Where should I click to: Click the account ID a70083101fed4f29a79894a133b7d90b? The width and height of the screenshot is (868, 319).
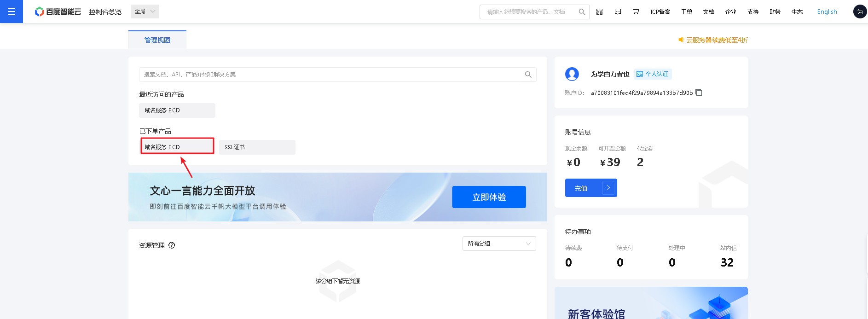click(642, 93)
